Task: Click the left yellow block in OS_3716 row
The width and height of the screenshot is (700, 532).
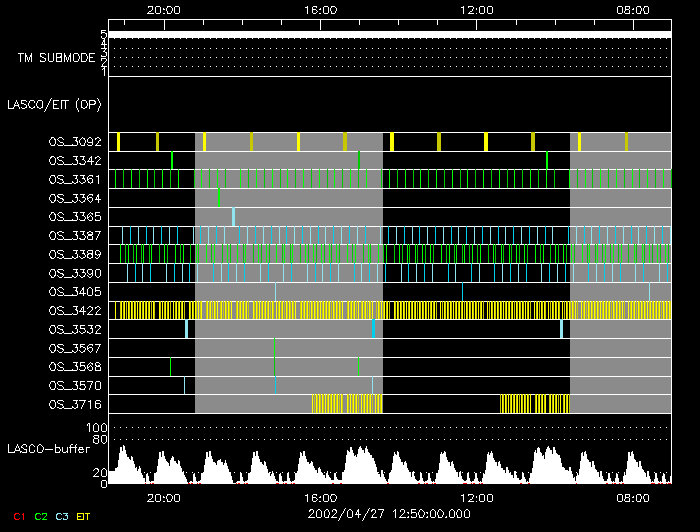Action: pos(347,404)
